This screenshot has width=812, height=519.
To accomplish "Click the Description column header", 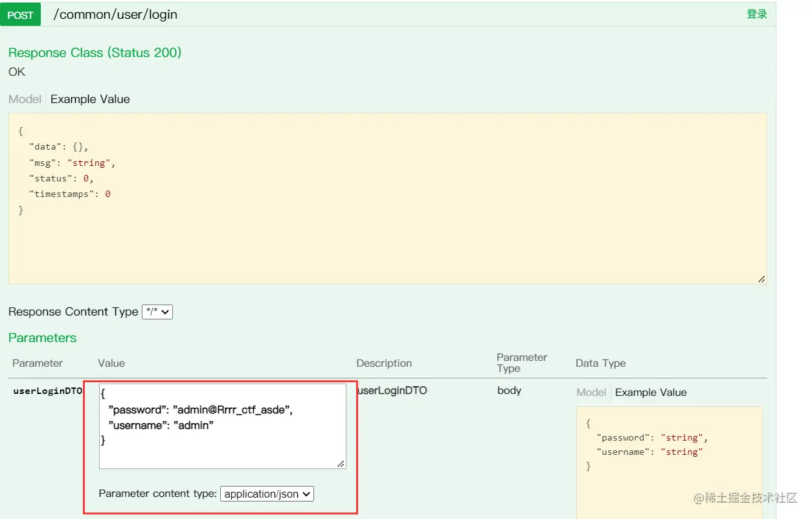I will (x=384, y=363).
